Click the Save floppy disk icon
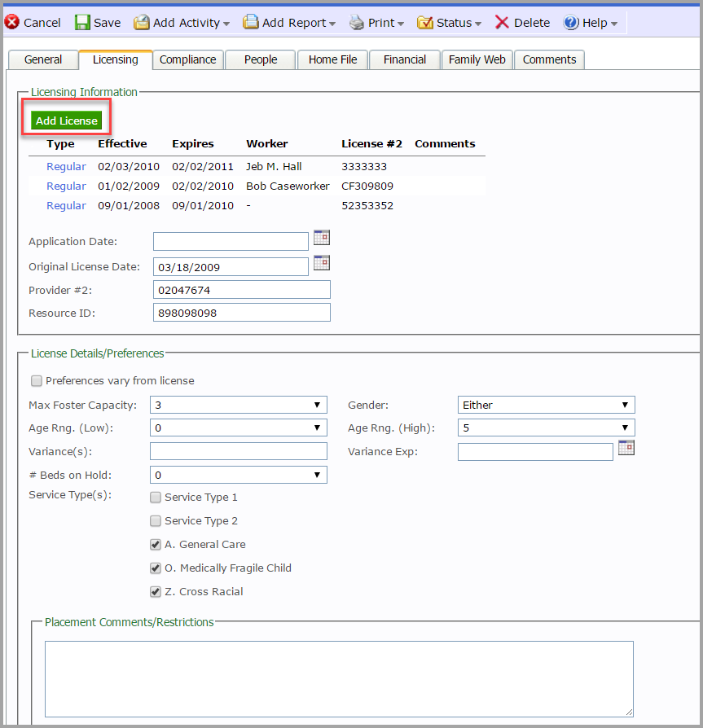Viewport: 703px width, 728px height. click(82, 22)
